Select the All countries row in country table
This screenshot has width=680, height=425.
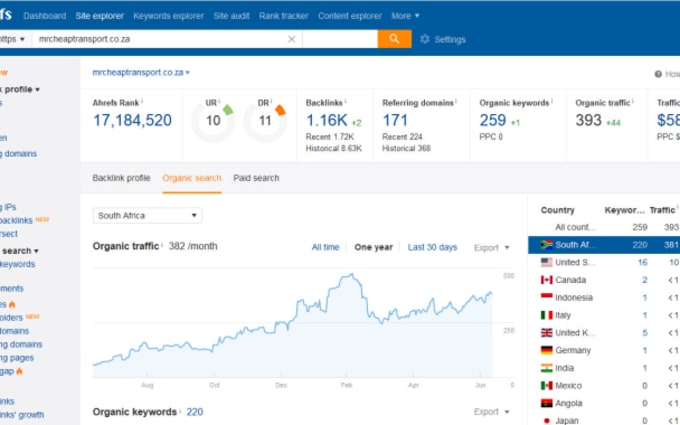(x=604, y=227)
